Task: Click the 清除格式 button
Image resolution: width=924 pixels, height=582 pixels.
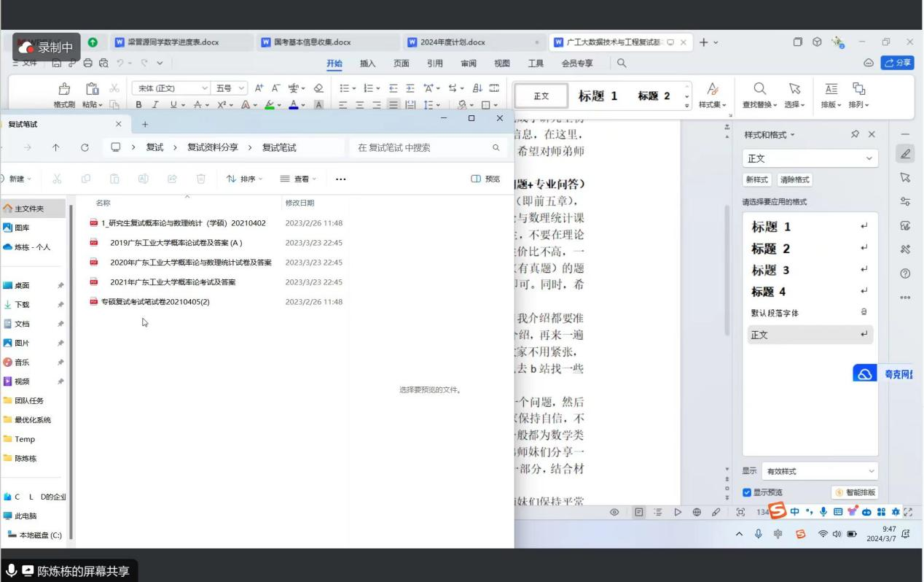Action: pyautogui.click(x=794, y=180)
